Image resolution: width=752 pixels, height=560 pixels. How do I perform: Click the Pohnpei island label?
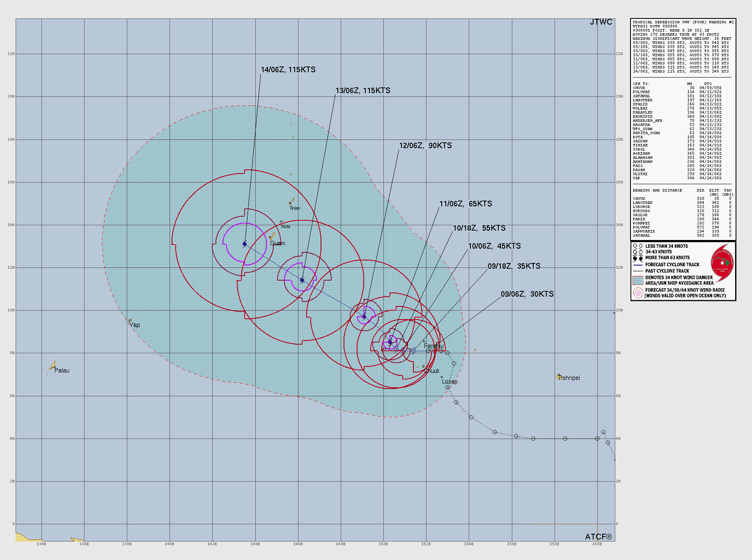(569, 377)
